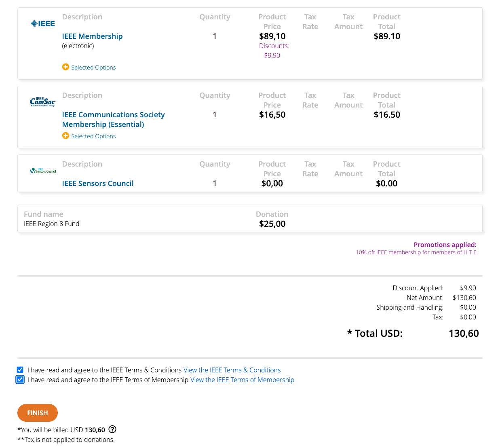Open billing help question mark icon
Viewport: 498px width, 448px height.
tap(112, 429)
